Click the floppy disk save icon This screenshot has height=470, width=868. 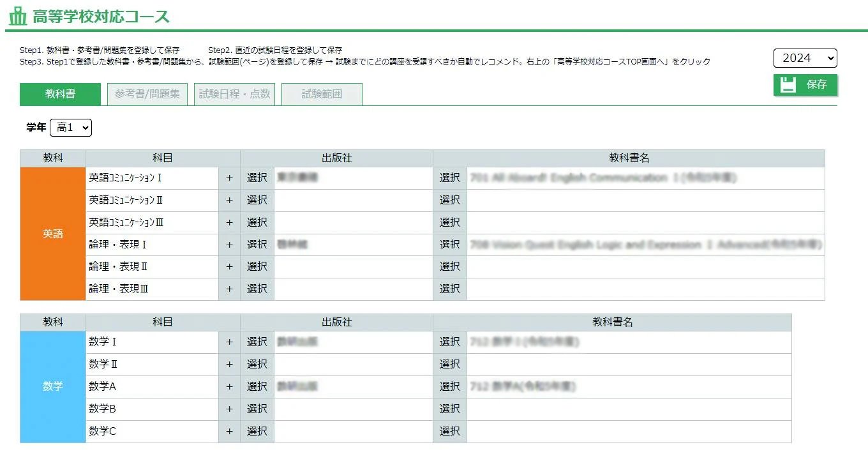point(788,84)
